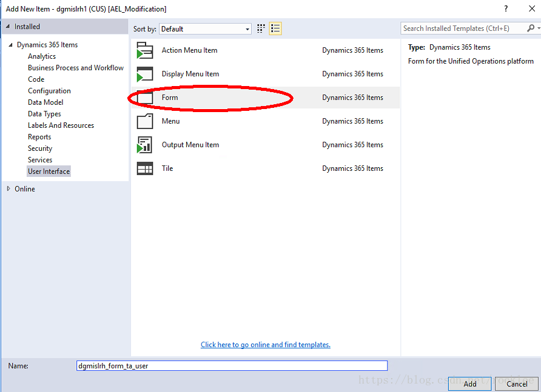
Task: Select Labels And Resources category
Action: point(61,125)
